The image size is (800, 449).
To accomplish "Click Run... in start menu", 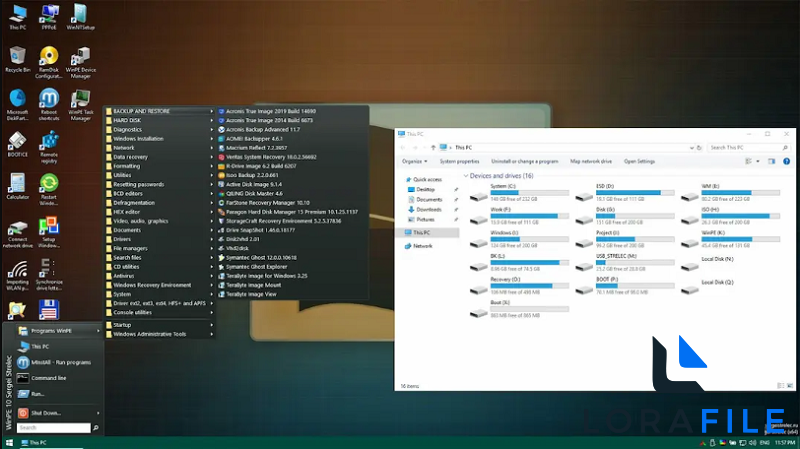I will pyautogui.click(x=58, y=394).
